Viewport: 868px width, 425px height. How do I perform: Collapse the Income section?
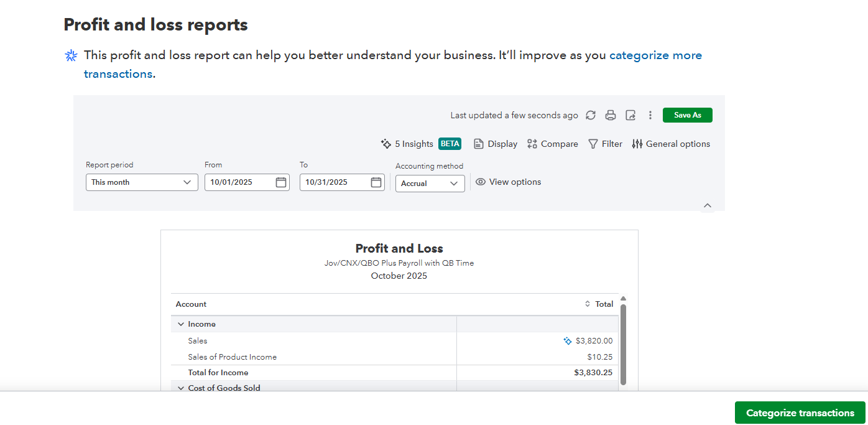click(181, 324)
